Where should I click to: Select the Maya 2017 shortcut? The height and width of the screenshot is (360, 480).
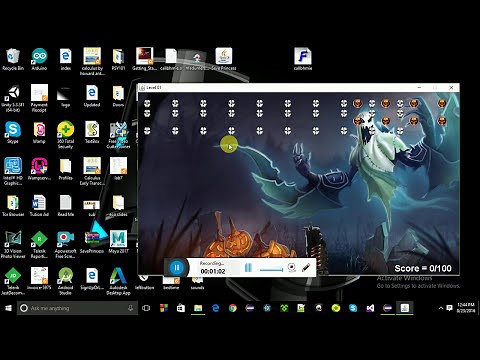pyautogui.click(x=118, y=242)
